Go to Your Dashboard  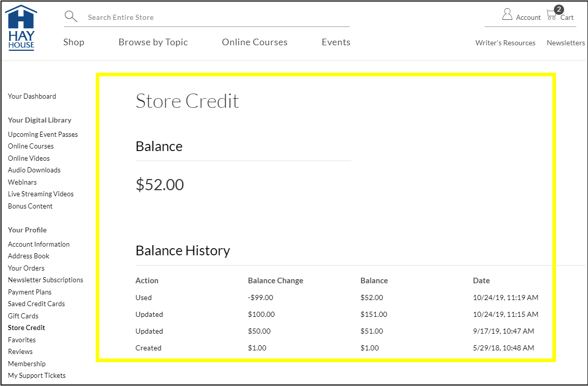pyautogui.click(x=32, y=96)
